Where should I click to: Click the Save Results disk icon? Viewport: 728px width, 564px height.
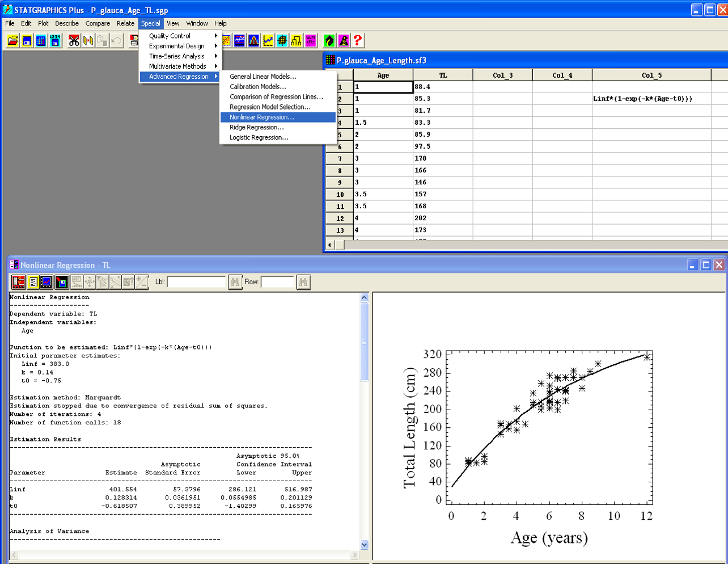[61, 282]
